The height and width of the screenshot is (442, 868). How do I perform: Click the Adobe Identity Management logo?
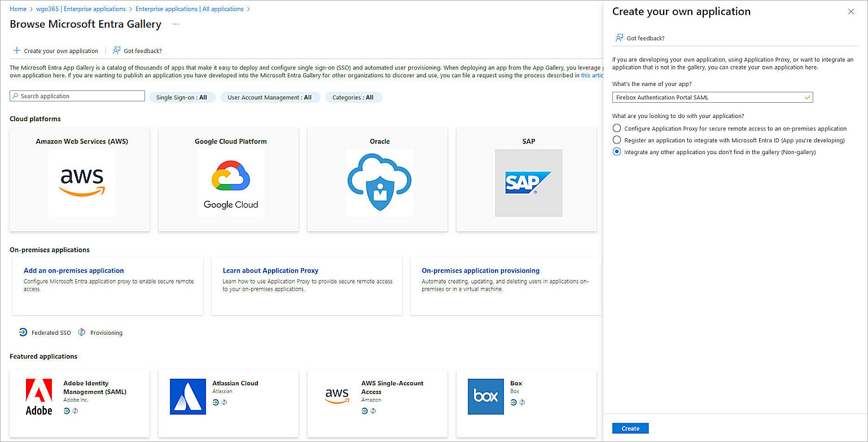pos(38,396)
